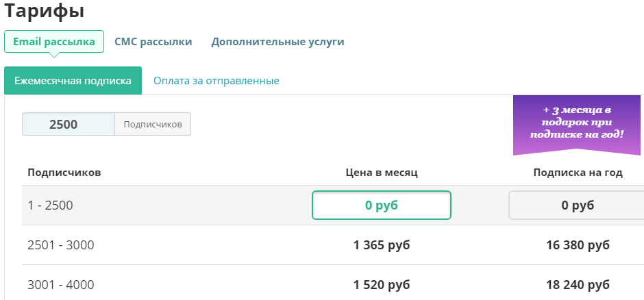Switch to Оплата за отправленные
This screenshot has width=644, height=300.
coord(216,81)
